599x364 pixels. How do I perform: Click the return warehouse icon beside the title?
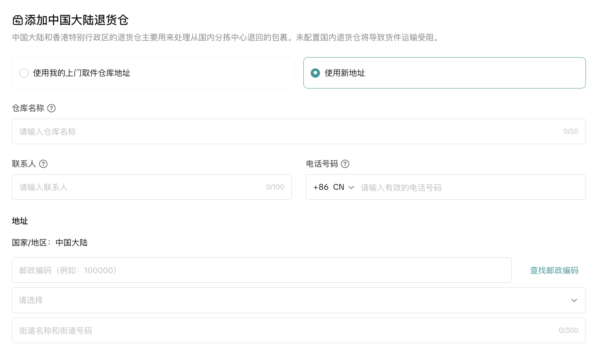point(18,20)
